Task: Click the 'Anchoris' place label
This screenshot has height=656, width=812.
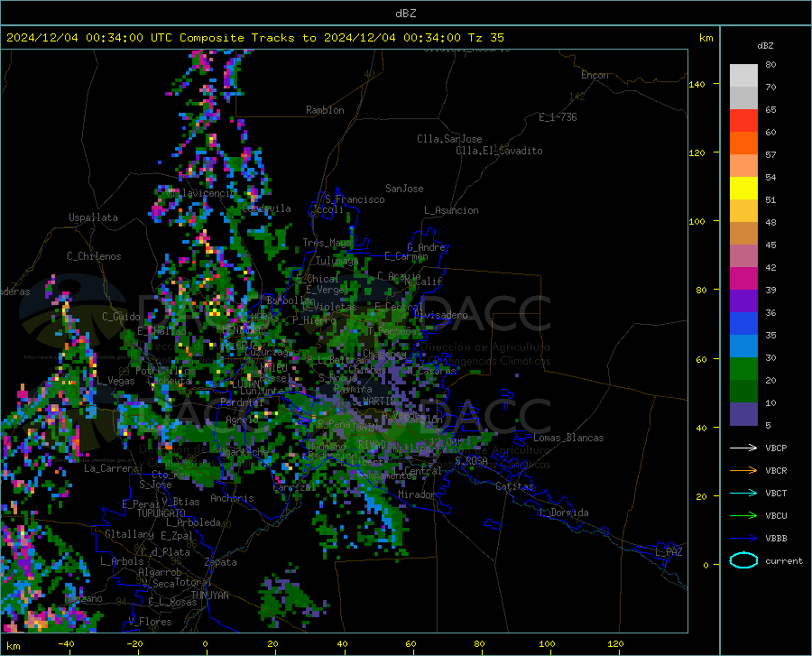Action: (x=232, y=498)
